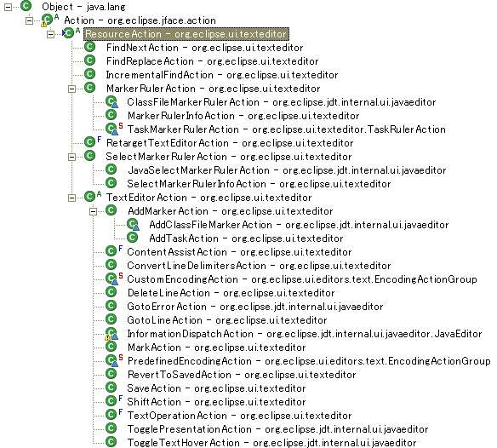Collapse the ResourceAction node
The width and height of the screenshot is (497, 448).
point(50,34)
